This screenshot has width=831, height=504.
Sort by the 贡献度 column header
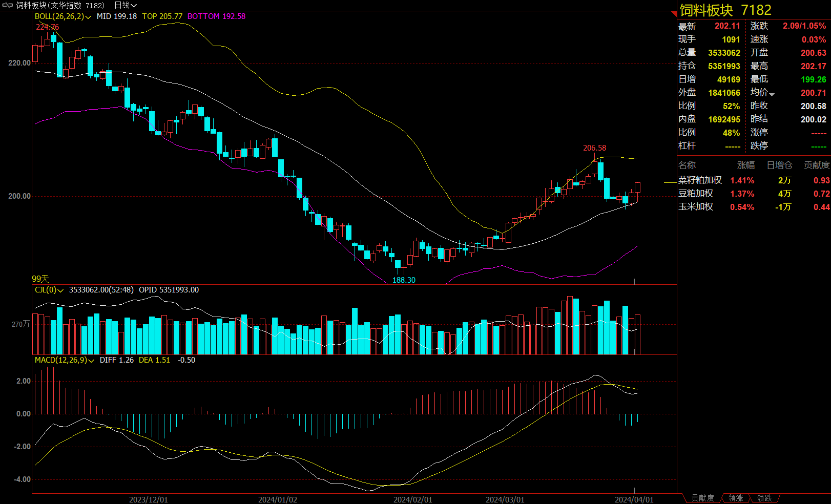pyautogui.click(x=816, y=165)
